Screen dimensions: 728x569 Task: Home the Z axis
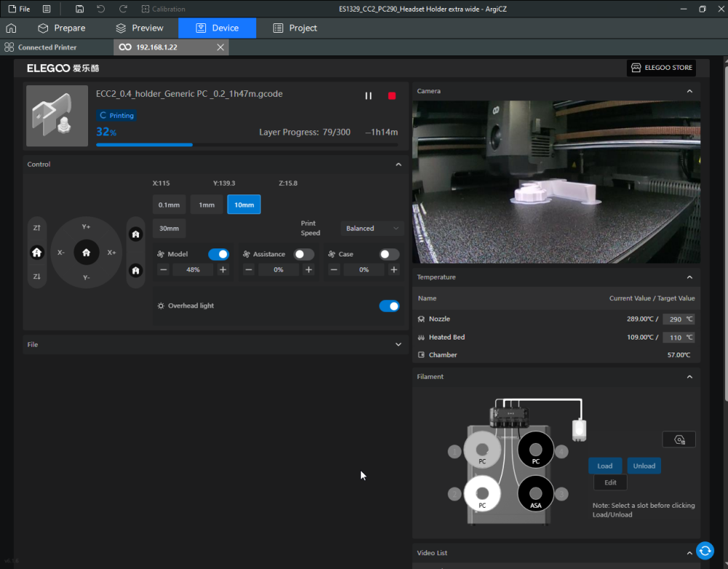point(37,253)
